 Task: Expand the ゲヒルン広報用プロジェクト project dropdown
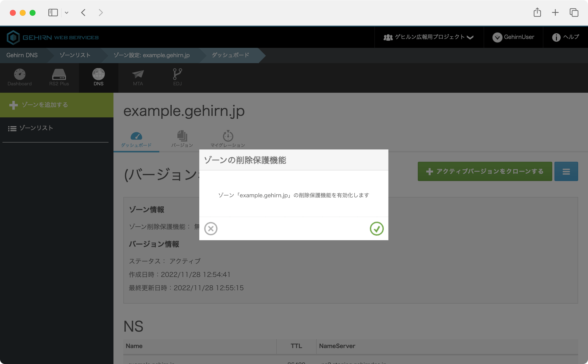coord(470,37)
